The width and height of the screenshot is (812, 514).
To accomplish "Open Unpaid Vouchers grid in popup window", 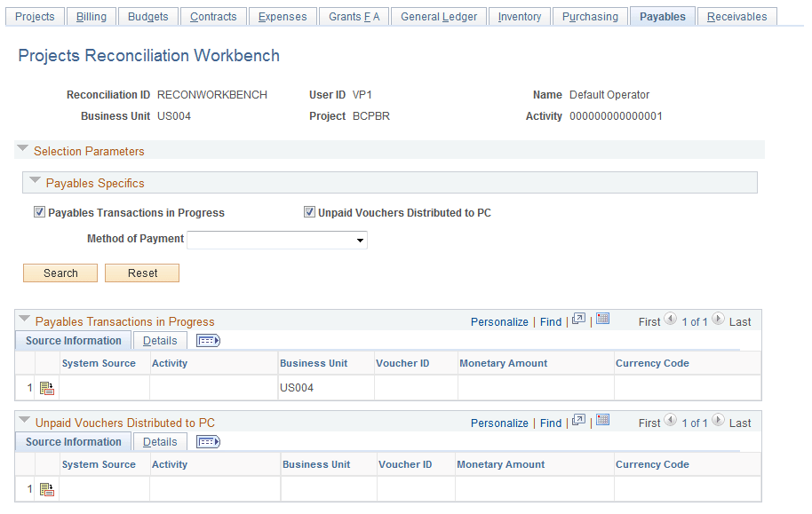I will (578, 423).
